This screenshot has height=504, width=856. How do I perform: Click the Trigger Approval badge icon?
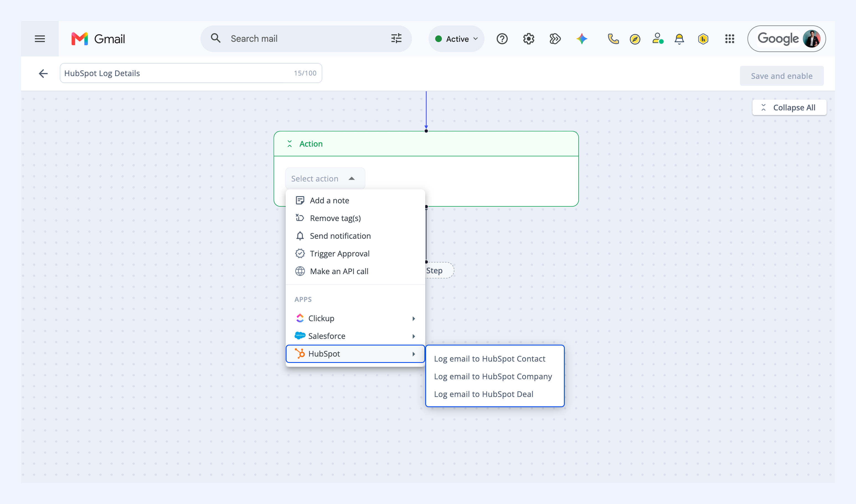300,253
